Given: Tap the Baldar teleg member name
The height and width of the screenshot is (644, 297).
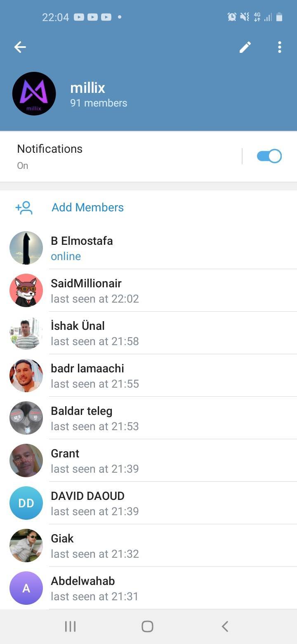Looking at the screenshot, I should point(82,411).
